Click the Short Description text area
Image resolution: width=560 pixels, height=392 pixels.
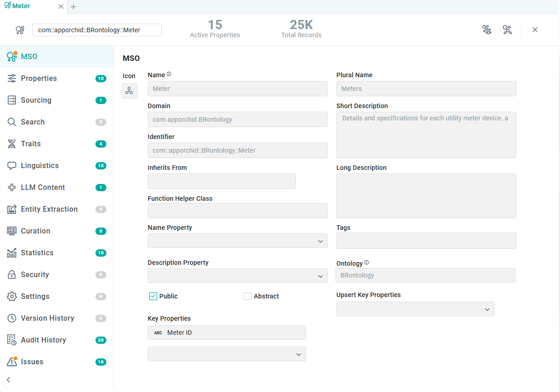click(x=426, y=135)
